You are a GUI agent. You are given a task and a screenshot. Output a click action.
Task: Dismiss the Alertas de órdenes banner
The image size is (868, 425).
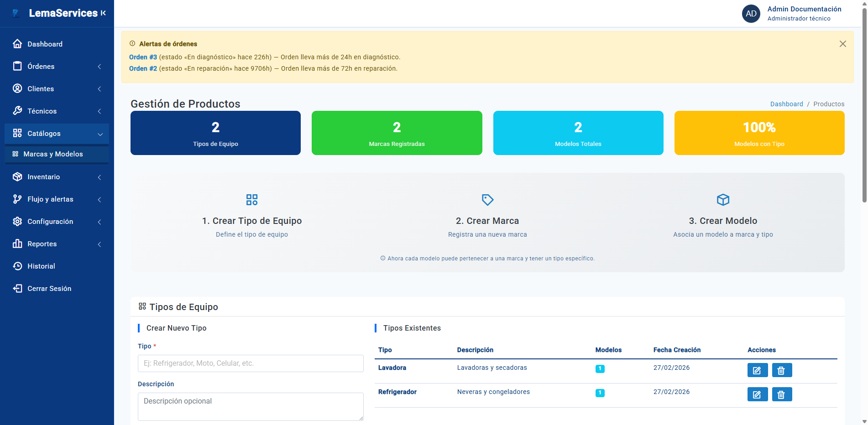(842, 44)
